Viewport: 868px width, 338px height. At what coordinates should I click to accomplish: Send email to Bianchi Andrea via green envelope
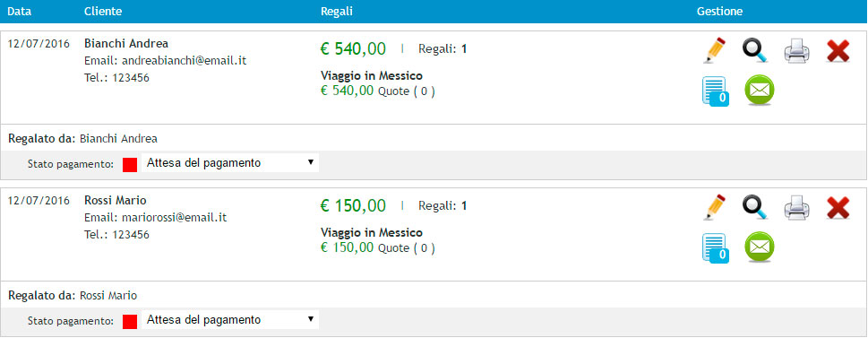(x=760, y=91)
